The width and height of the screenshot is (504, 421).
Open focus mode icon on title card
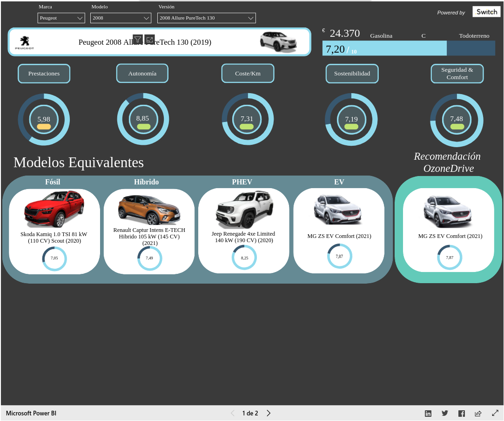[149, 40]
